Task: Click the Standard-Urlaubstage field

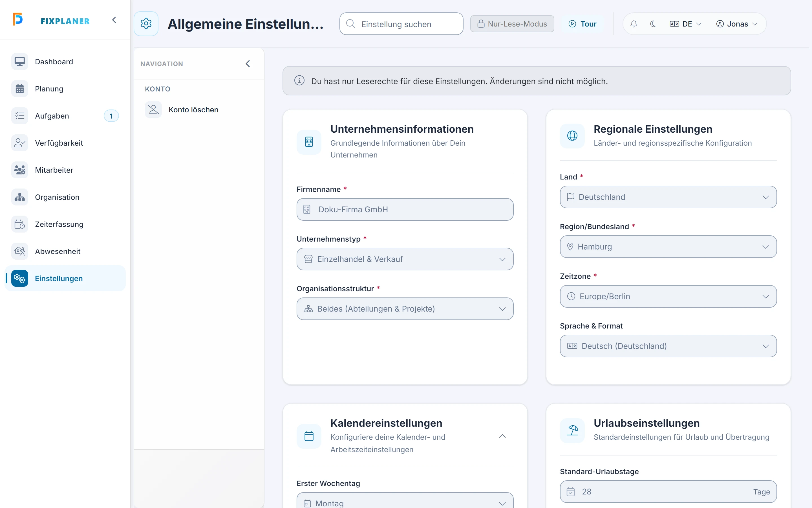Action: [668, 492]
